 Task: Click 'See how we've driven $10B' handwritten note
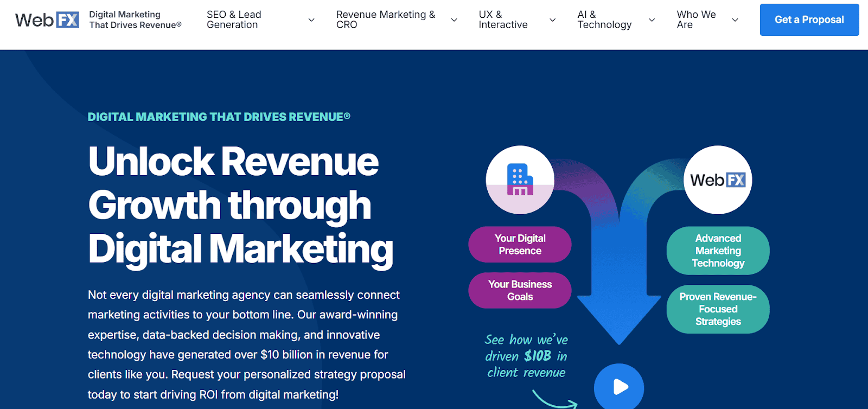point(526,356)
